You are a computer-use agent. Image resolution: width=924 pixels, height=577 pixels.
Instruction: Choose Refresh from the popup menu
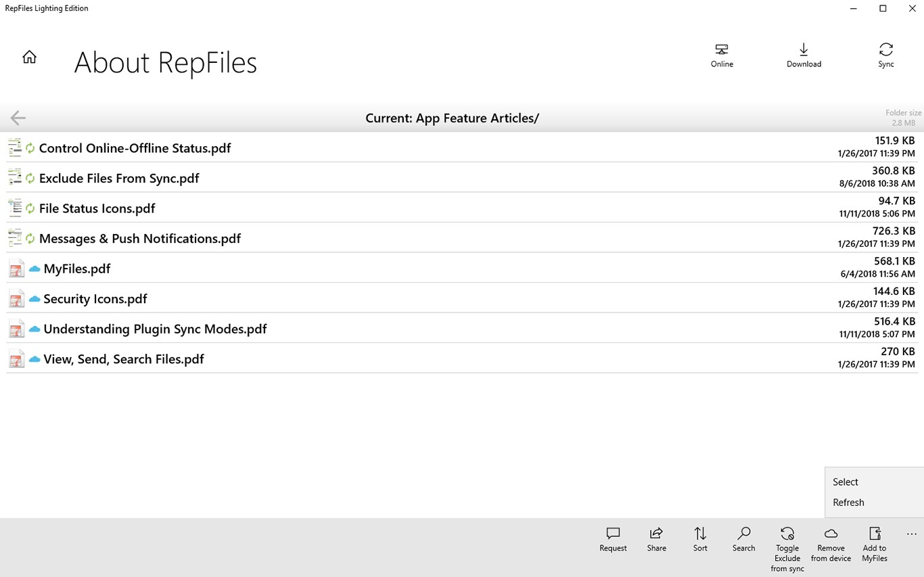tap(848, 503)
